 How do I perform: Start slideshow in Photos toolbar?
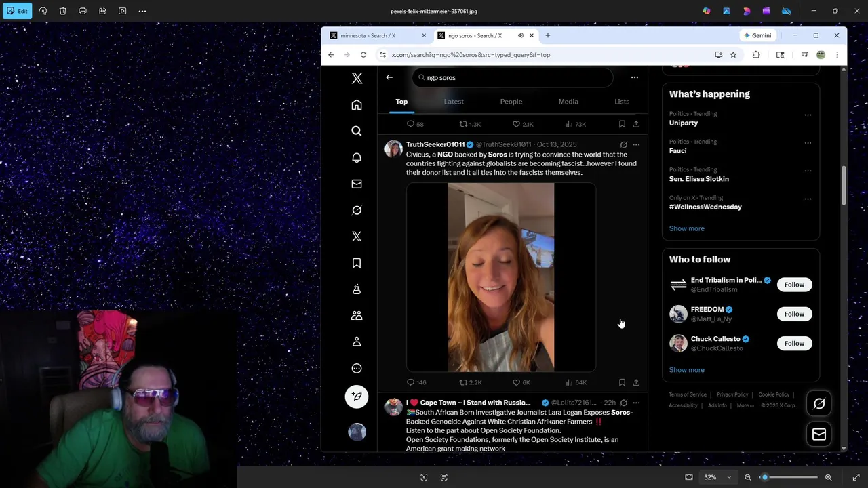coord(123,11)
